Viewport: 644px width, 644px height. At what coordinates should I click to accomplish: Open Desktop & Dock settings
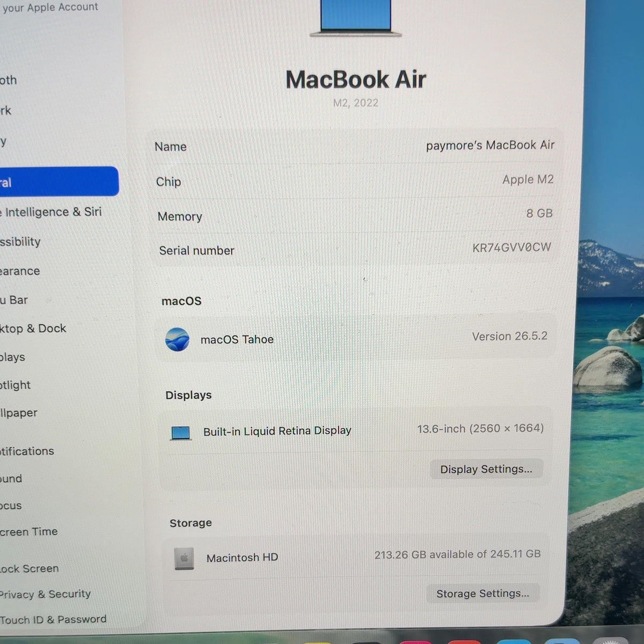tap(33, 328)
